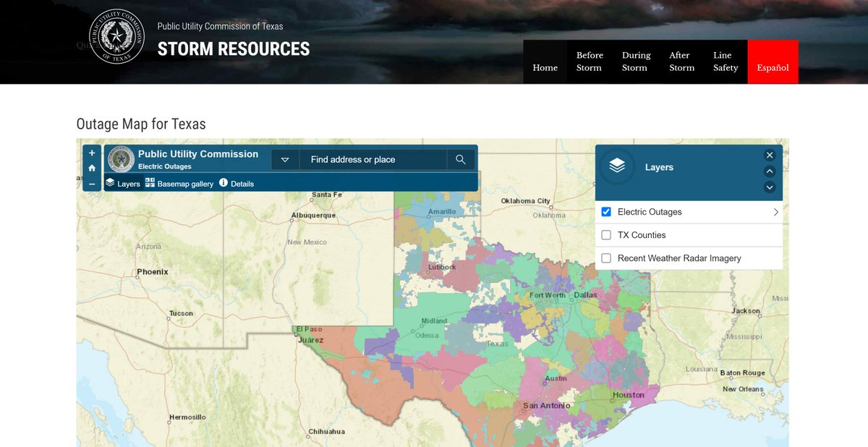Open the During Storm menu
The width and height of the screenshot is (868, 447).
[x=635, y=61]
